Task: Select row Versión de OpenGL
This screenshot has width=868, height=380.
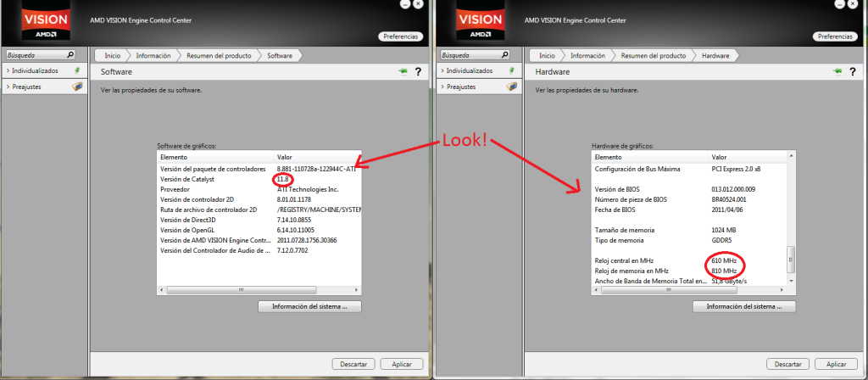Action: (259, 230)
